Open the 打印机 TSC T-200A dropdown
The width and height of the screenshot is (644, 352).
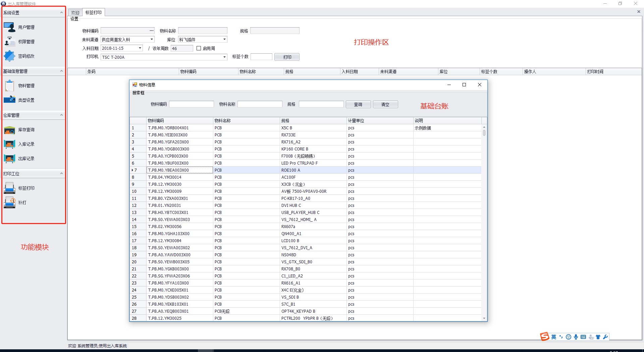pyautogui.click(x=224, y=57)
